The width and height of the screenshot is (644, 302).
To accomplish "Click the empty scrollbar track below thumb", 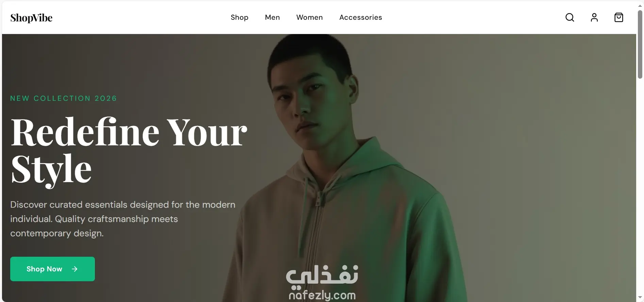I will tap(640, 187).
